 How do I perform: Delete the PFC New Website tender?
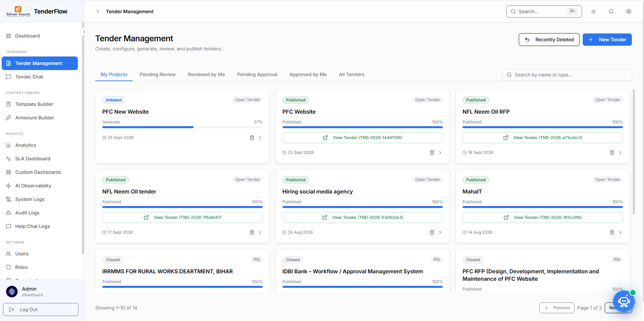252,138
